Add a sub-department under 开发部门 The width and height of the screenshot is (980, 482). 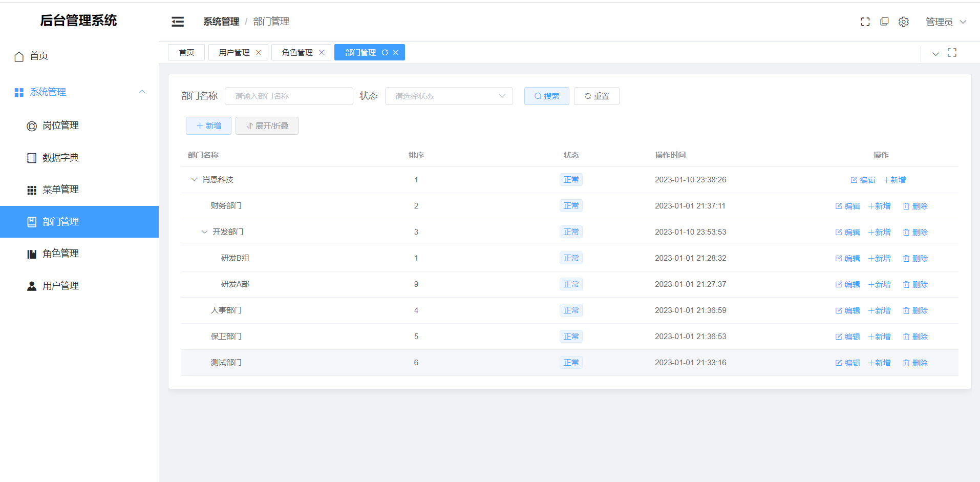(x=879, y=232)
